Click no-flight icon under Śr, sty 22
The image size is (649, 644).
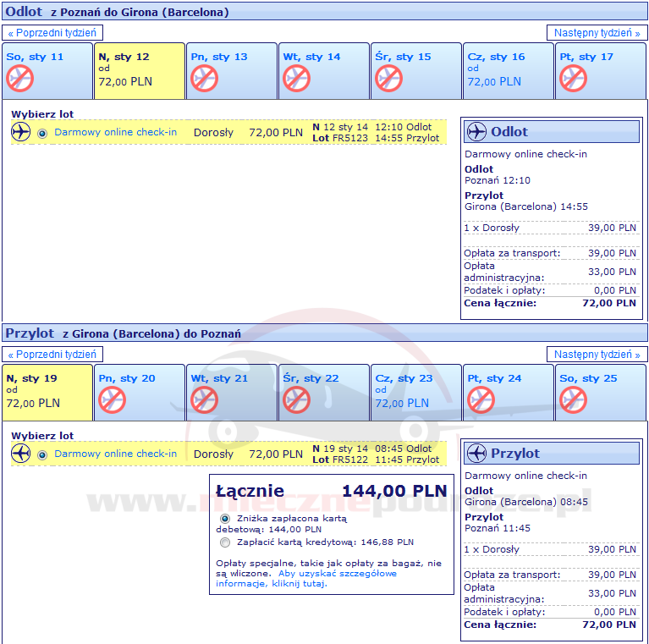(x=296, y=400)
